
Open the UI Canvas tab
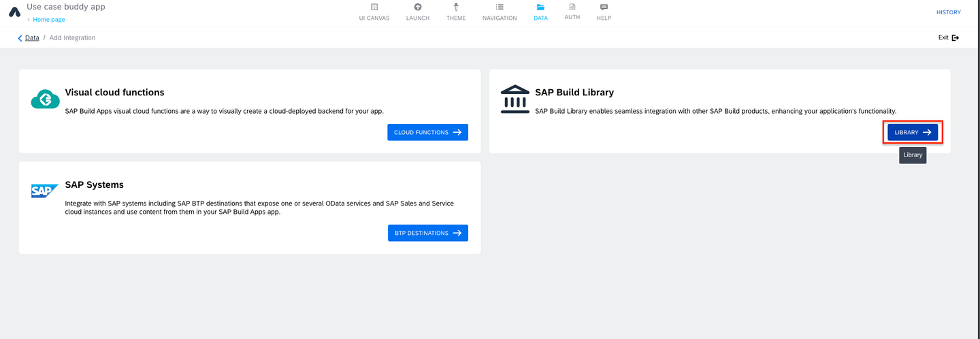(374, 12)
